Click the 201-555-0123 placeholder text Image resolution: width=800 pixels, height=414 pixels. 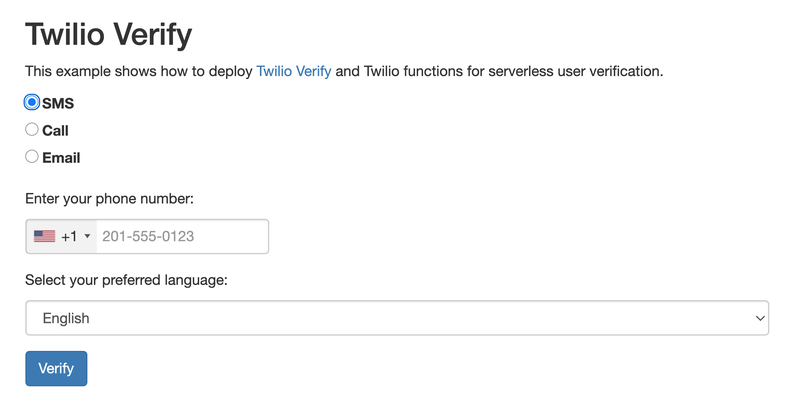pyautogui.click(x=148, y=236)
